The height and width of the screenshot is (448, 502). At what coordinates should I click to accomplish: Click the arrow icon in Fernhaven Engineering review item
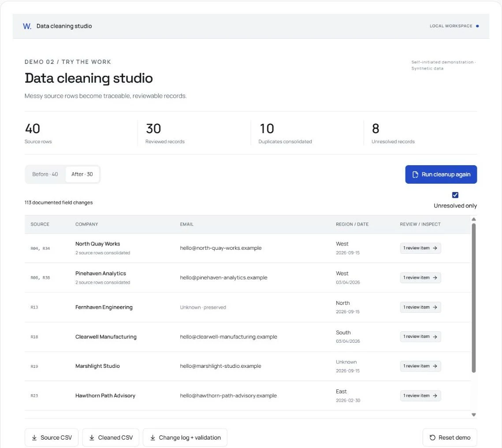435,307
